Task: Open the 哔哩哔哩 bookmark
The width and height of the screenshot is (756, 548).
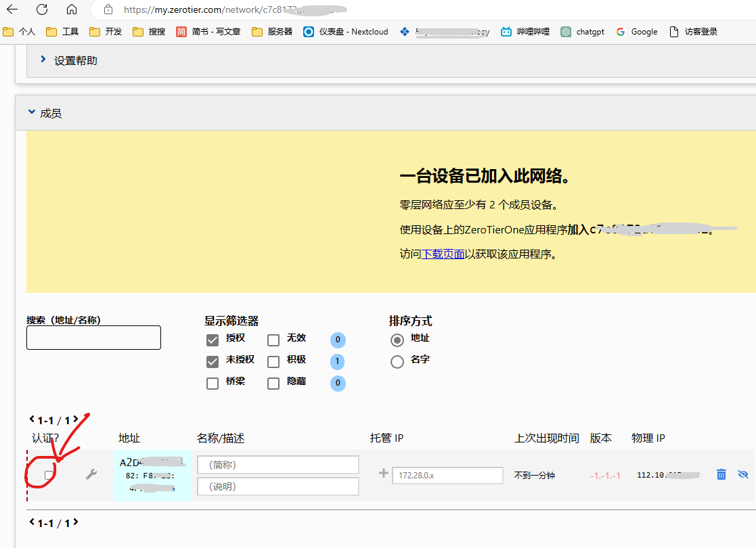Action: (525, 32)
